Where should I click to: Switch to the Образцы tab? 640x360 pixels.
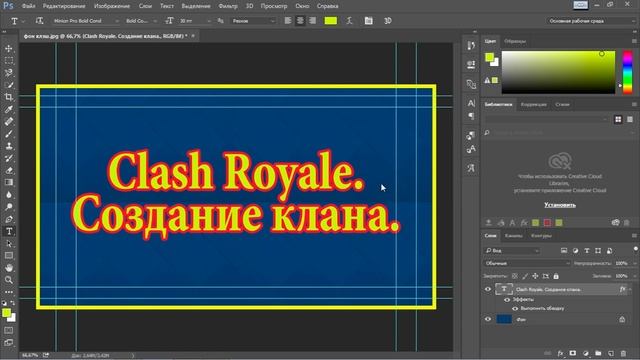pos(515,41)
